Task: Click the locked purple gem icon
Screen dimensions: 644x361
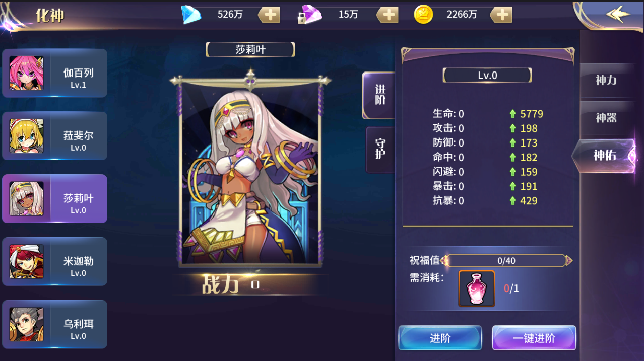Action: (309, 15)
